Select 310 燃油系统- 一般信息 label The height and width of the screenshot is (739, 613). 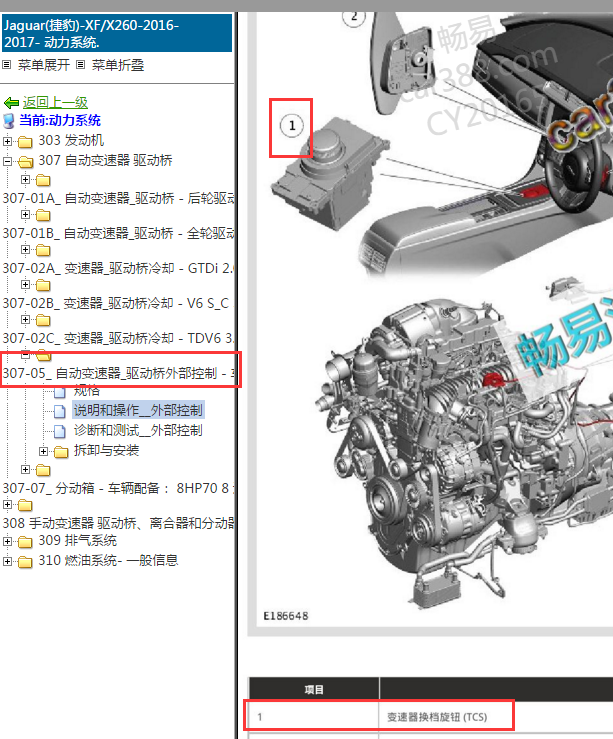[x=108, y=560]
